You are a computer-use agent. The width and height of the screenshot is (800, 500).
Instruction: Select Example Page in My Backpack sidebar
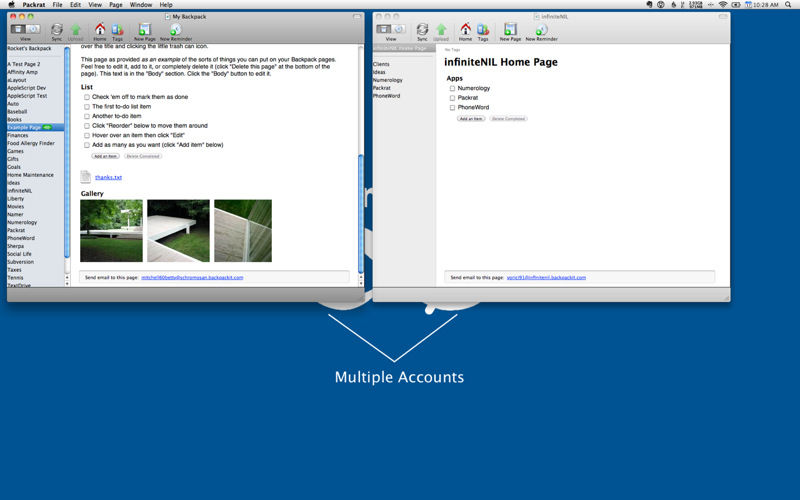pyautogui.click(x=35, y=128)
